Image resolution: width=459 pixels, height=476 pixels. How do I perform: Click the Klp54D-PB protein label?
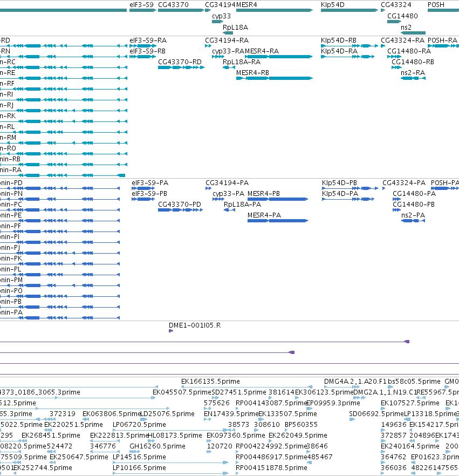coord(339,183)
